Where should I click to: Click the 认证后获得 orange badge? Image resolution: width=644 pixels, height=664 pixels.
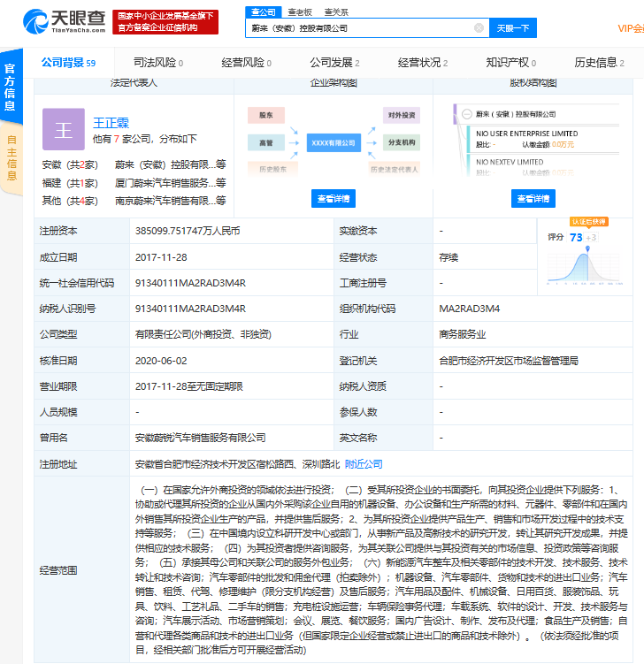588,222
